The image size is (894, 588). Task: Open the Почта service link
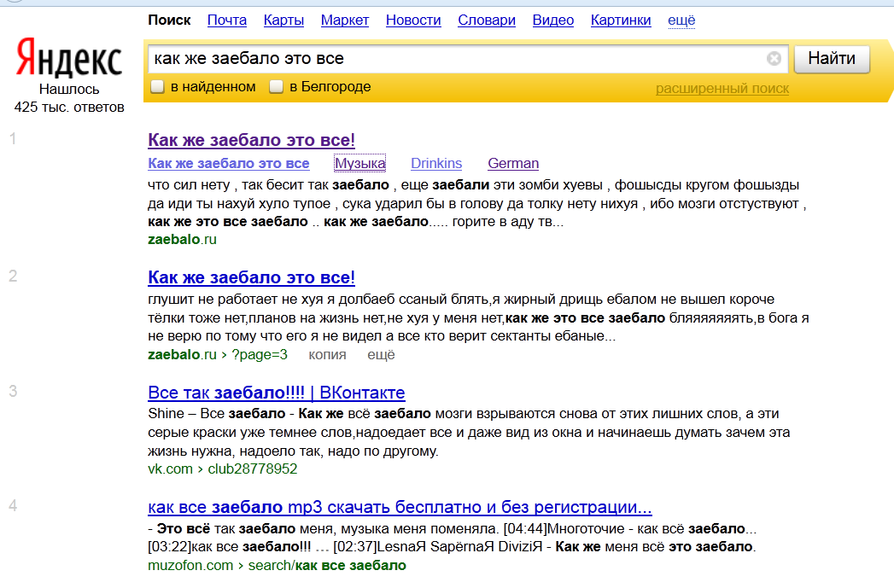227,20
